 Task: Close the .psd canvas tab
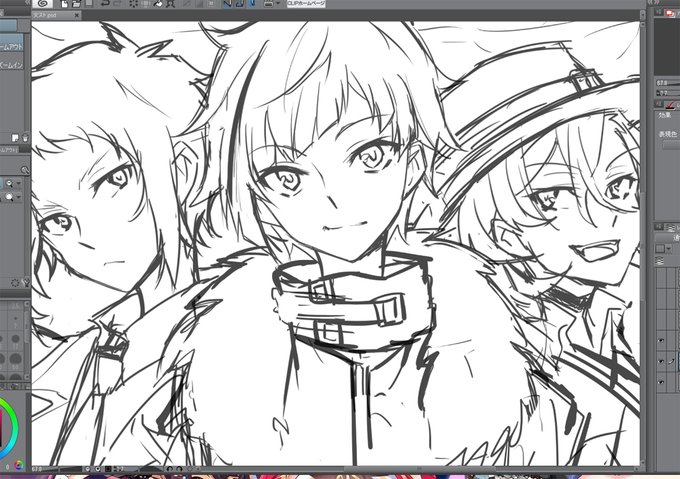[77, 15]
